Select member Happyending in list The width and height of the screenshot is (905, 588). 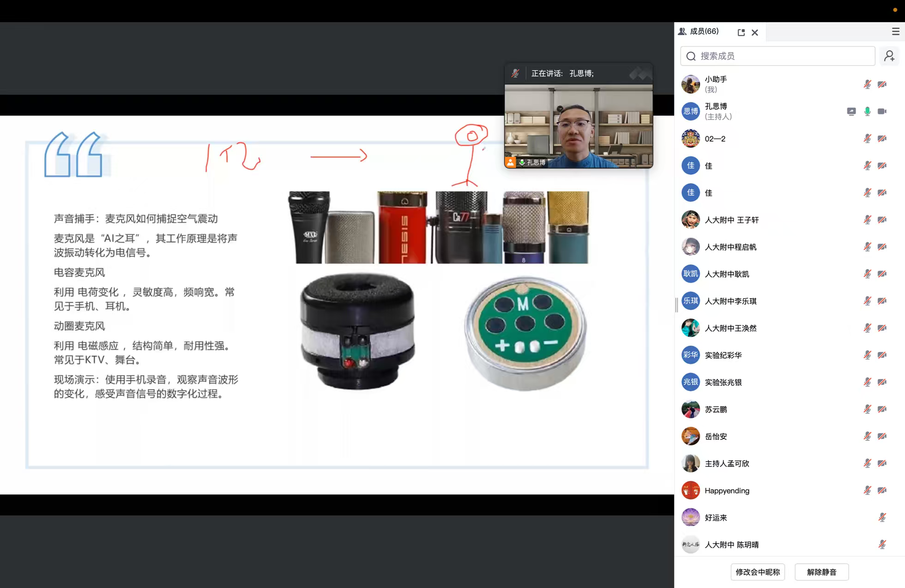(x=727, y=490)
